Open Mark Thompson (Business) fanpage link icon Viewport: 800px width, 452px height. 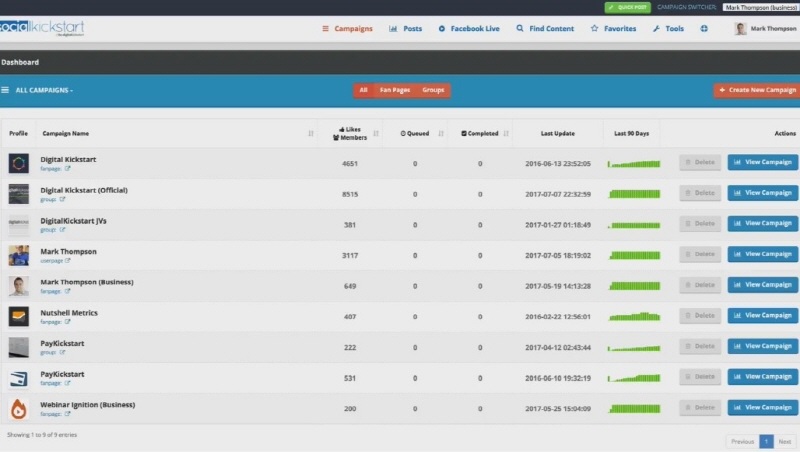click(67, 291)
